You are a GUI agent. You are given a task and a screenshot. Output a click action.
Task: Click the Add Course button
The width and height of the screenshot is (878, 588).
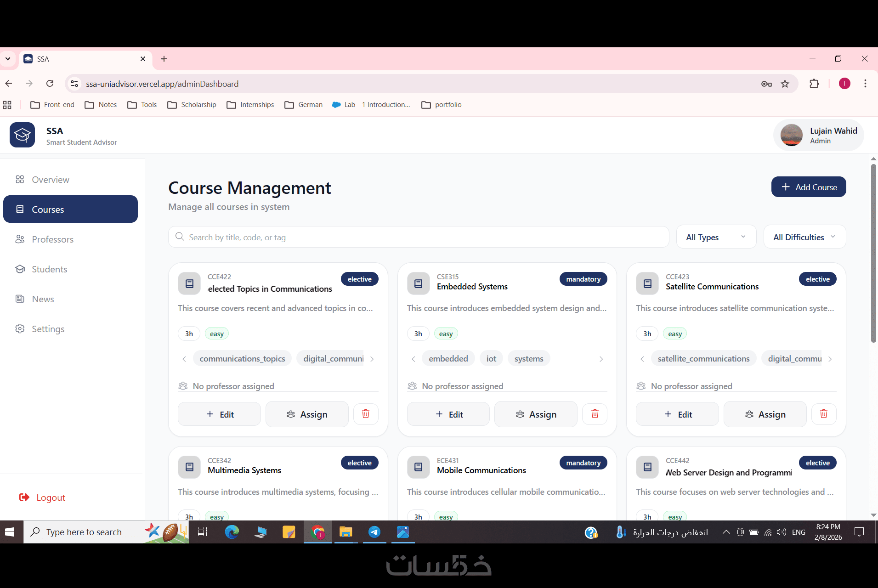tap(809, 187)
